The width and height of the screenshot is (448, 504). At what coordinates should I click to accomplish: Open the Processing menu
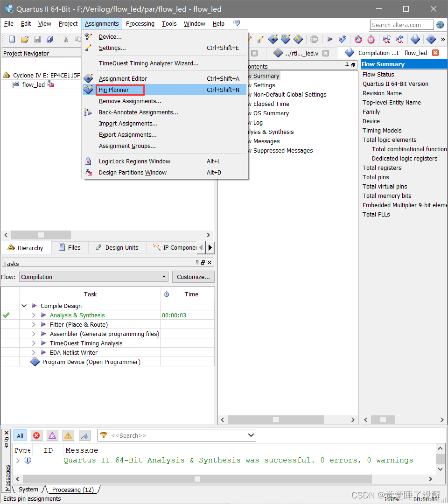point(140,23)
